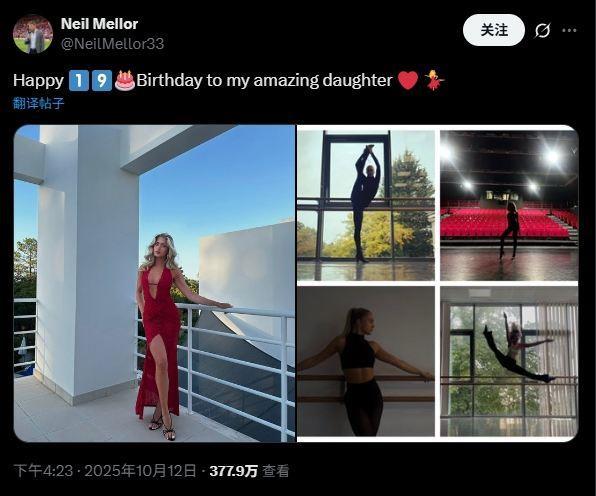
Task: Click the post text 'Birthday to my amazing daughter'
Action: click(x=264, y=80)
